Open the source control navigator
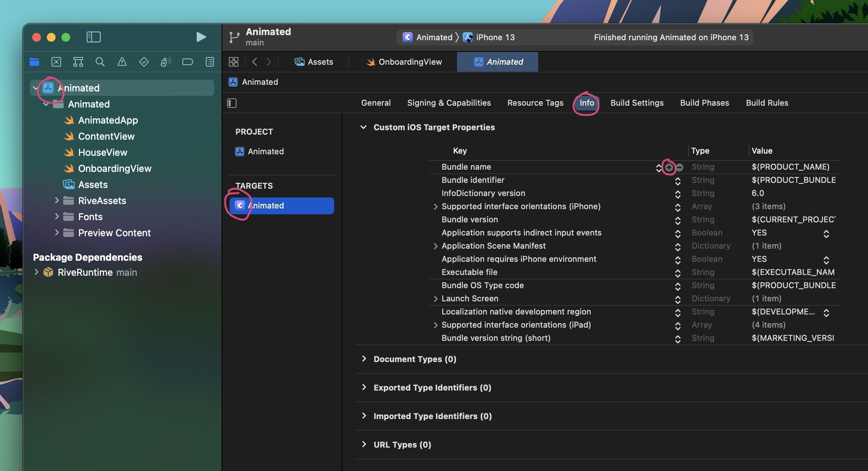 coord(56,62)
